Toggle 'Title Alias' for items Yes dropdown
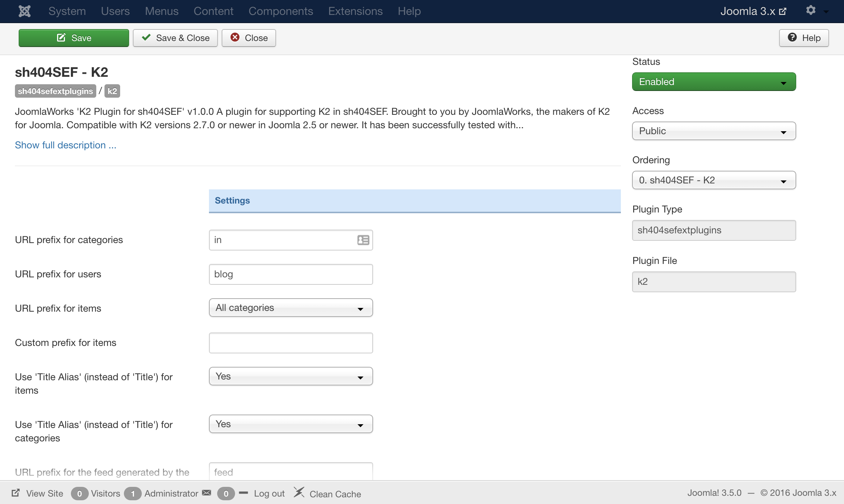844x504 pixels. (291, 376)
